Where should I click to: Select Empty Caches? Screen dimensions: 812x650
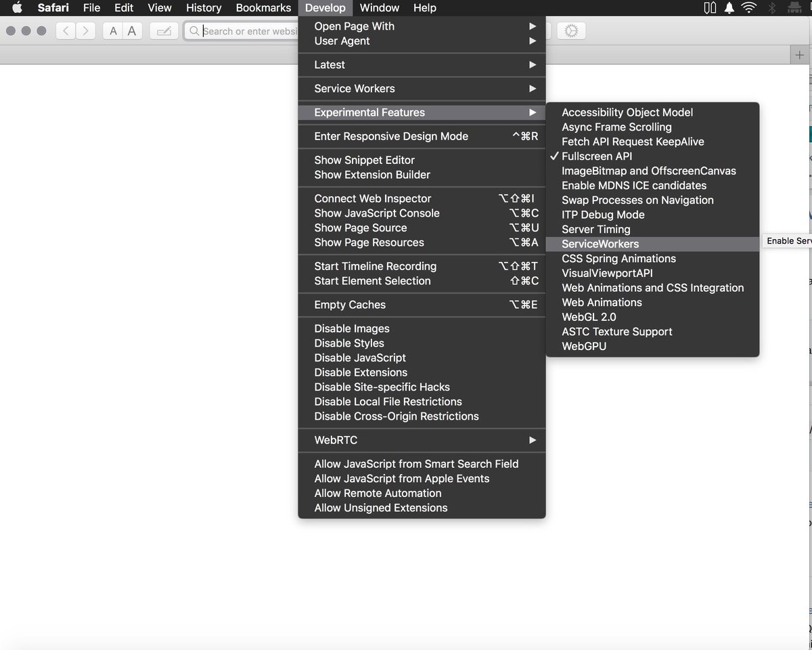coord(422,305)
